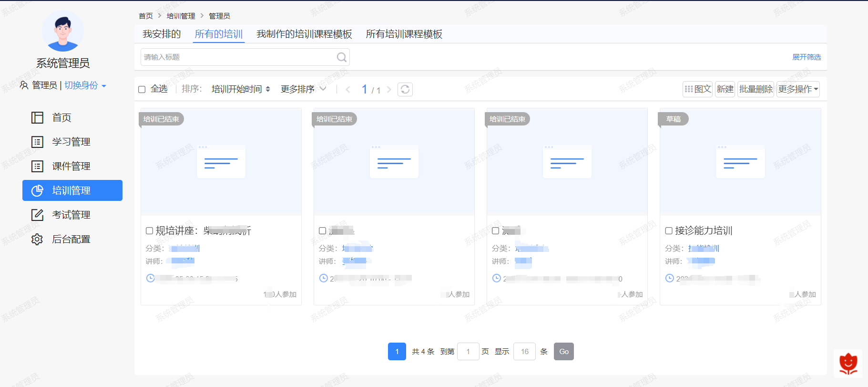The width and height of the screenshot is (868, 387).
Task: Check the 规培讲座 training card checkbox
Action: pos(149,231)
